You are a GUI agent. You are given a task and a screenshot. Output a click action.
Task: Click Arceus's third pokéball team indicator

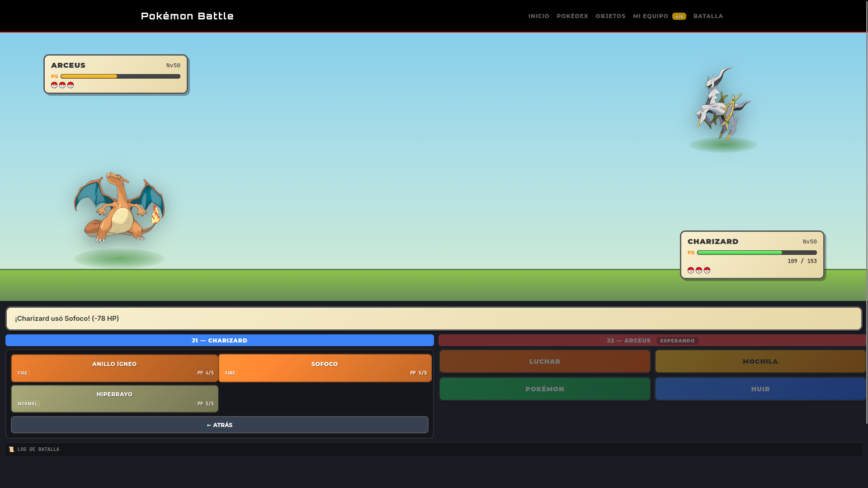click(71, 85)
